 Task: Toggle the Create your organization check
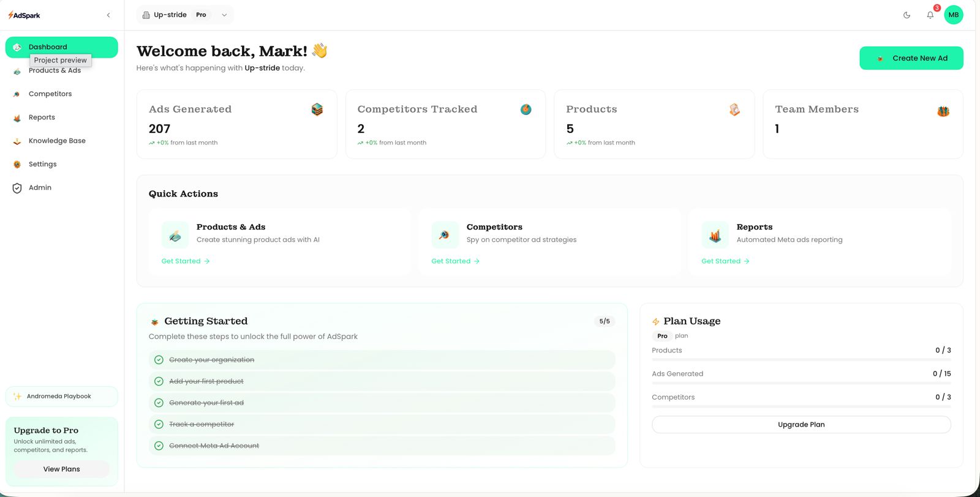159,360
